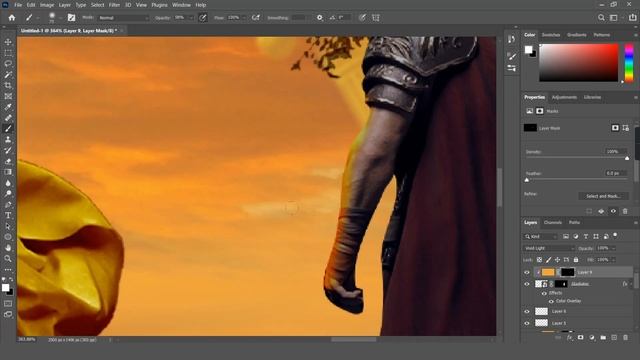Toggle lock transparent pixels
This screenshot has height=360, width=640.
tap(539, 260)
